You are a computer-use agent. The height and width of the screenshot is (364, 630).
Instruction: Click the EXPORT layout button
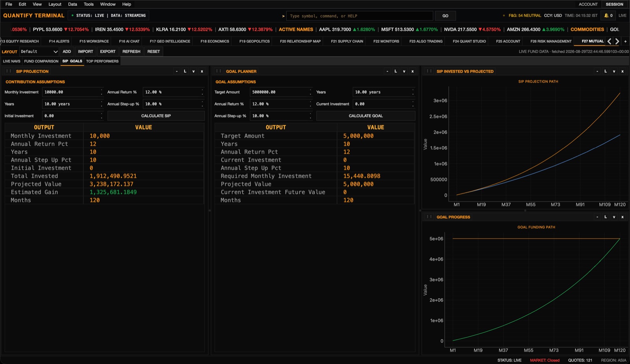(x=107, y=52)
